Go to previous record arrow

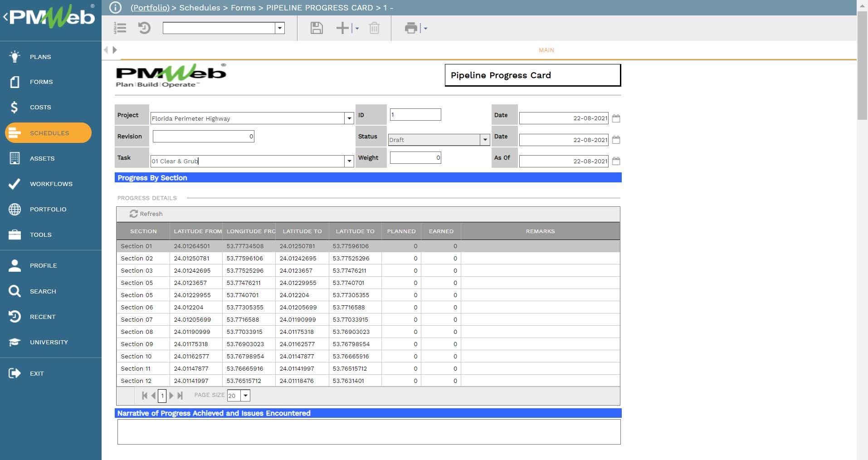[106, 50]
